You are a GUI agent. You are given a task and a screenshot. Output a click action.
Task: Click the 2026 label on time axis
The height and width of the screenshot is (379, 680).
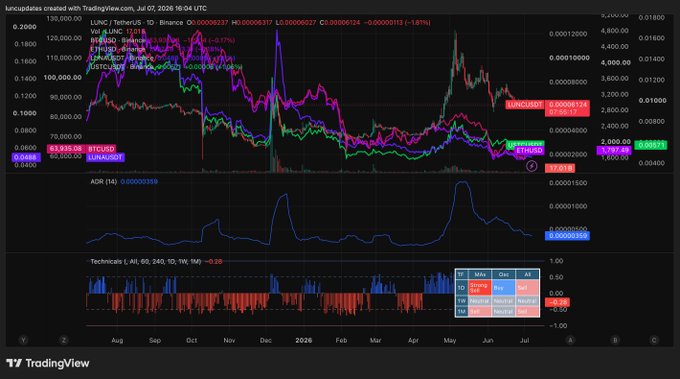pos(304,340)
